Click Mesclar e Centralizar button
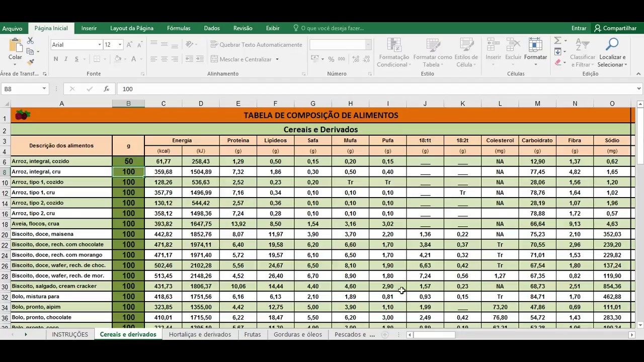Viewport: 644px width, 362px height. (242, 59)
